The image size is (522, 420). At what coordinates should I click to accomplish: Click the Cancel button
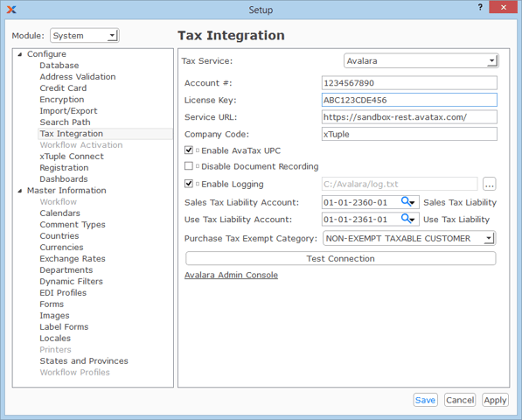point(460,400)
